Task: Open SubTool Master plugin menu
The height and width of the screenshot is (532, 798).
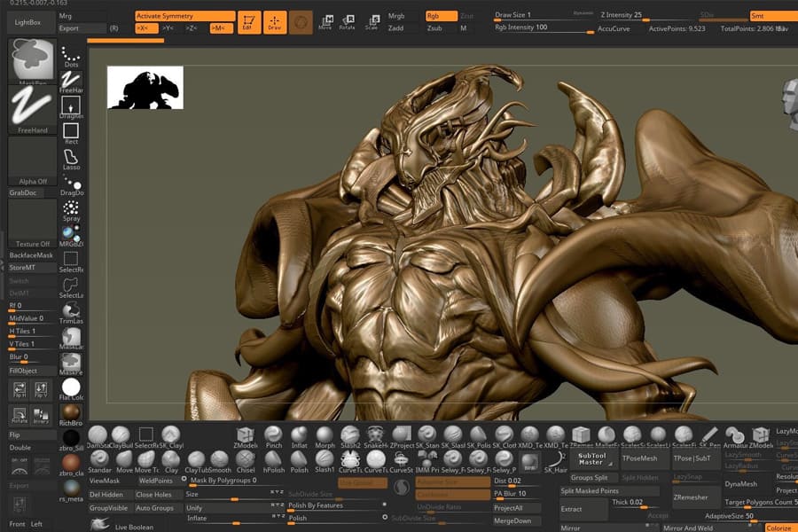Action: pos(591,458)
